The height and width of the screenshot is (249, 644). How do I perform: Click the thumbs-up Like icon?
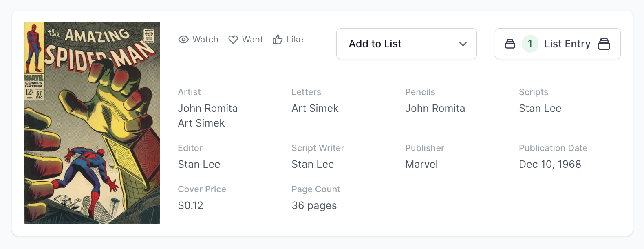(278, 40)
